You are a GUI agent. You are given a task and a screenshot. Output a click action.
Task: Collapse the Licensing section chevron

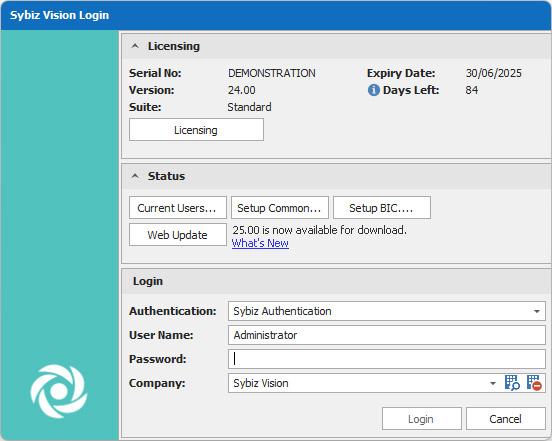click(135, 46)
